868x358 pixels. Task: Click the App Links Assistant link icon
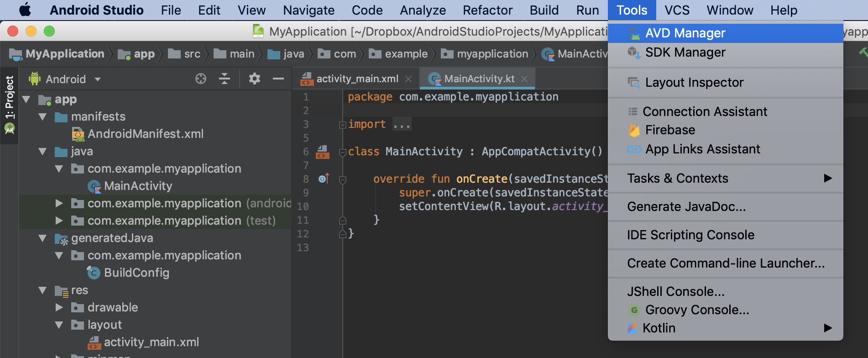634,149
